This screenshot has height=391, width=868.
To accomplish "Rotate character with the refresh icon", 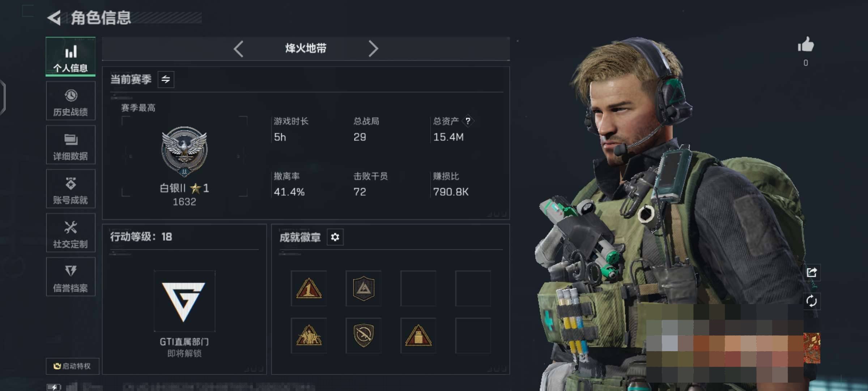I will pyautogui.click(x=812, y=301).
